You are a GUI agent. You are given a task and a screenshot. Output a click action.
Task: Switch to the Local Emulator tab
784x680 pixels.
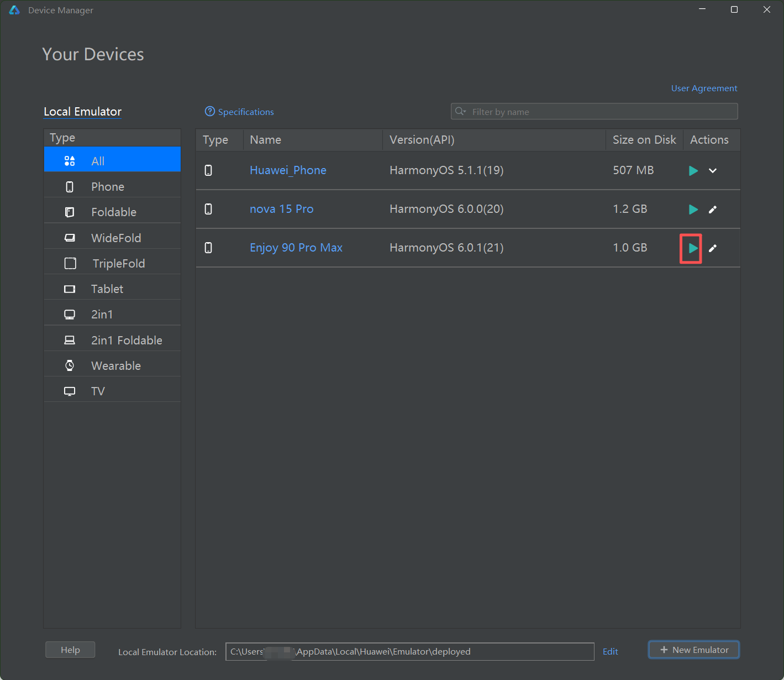[82, 112]
